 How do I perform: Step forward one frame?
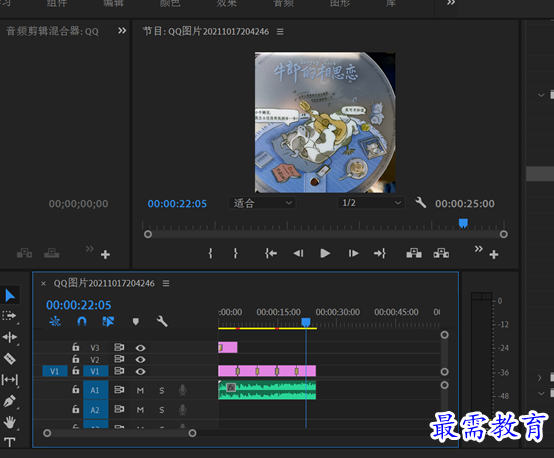click(x=353, y=253)
